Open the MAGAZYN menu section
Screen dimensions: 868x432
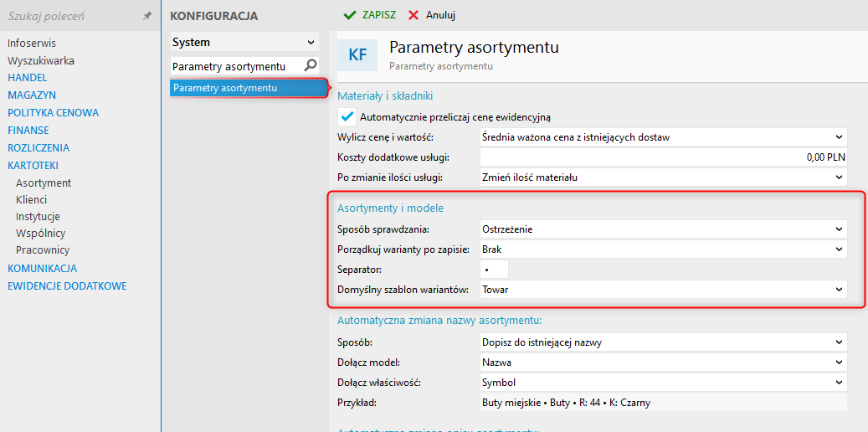point(32,95)
